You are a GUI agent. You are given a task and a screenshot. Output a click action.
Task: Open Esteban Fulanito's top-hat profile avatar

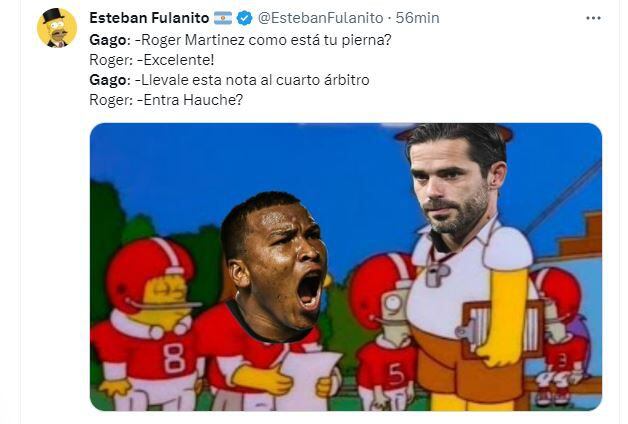57,28
